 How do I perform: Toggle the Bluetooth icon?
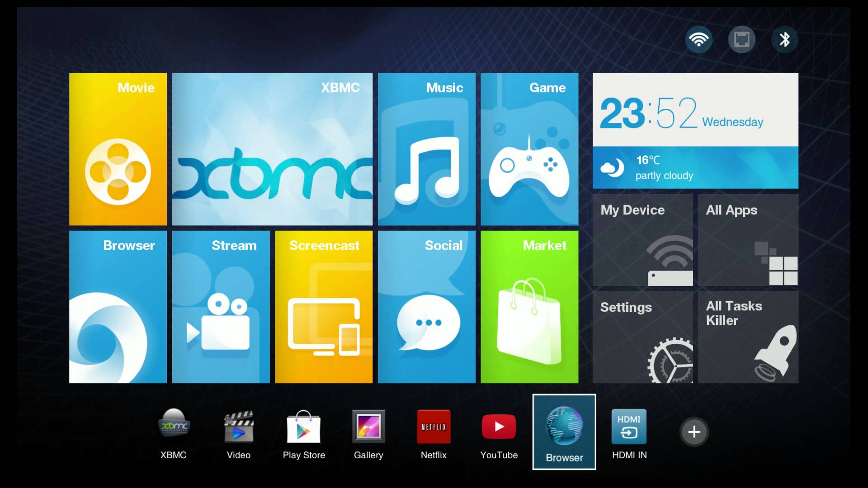784,40
